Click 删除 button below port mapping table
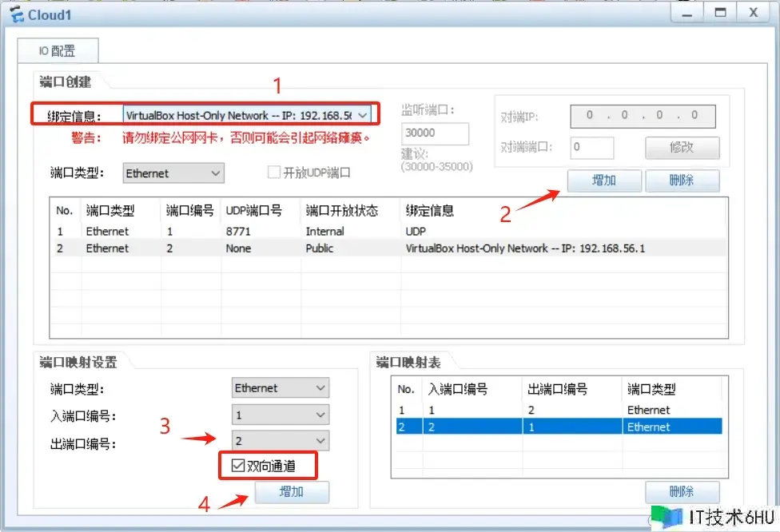The height and width of the screenshot is (532, 780). [x=682, y=492]
